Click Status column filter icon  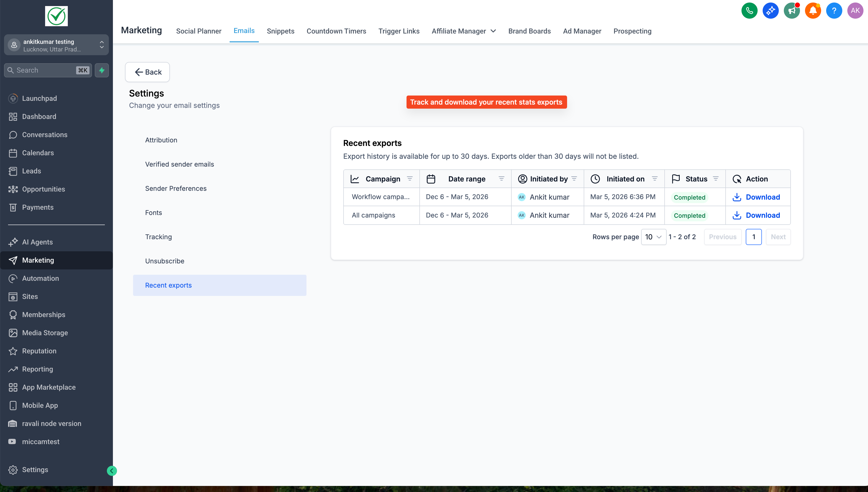[x=716, y=179]
